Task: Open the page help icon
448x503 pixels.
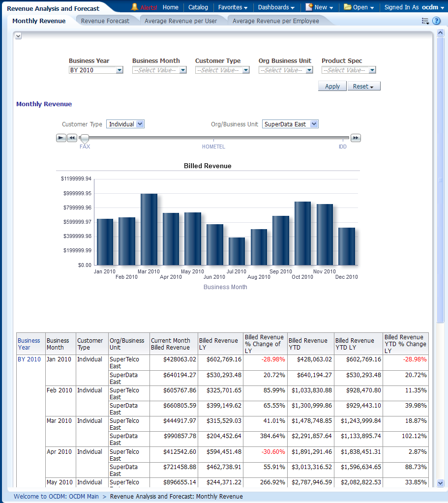Action: pos(436,21)
